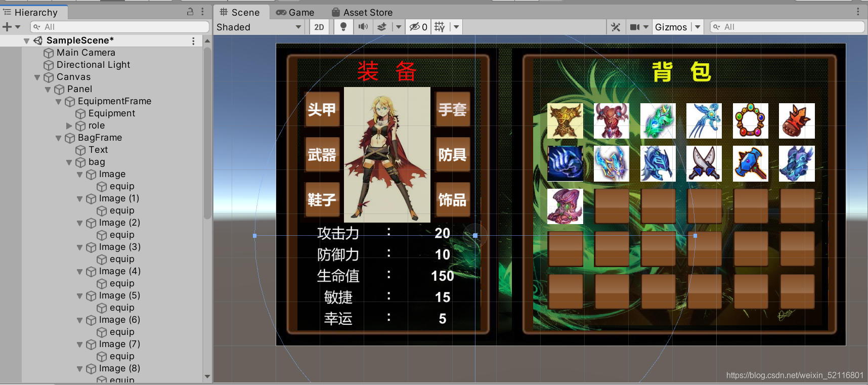Switch to the Scene tab
868x385 pixels.
coord(240,12)
